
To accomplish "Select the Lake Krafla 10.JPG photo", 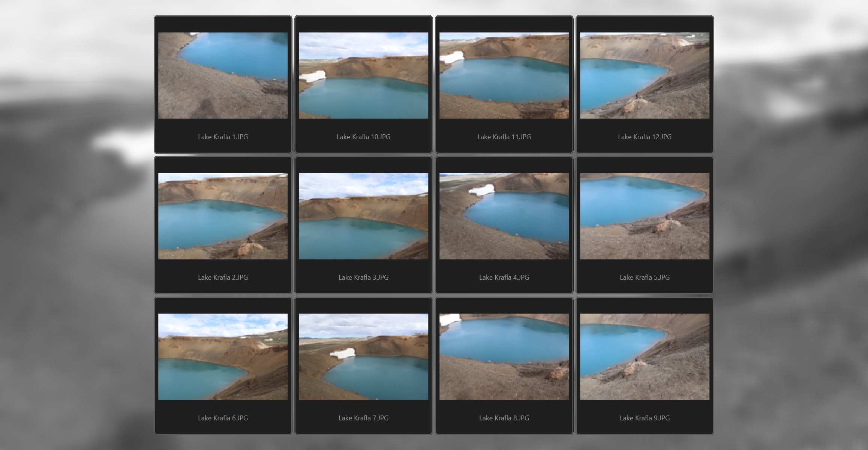I will coord(363,75).
